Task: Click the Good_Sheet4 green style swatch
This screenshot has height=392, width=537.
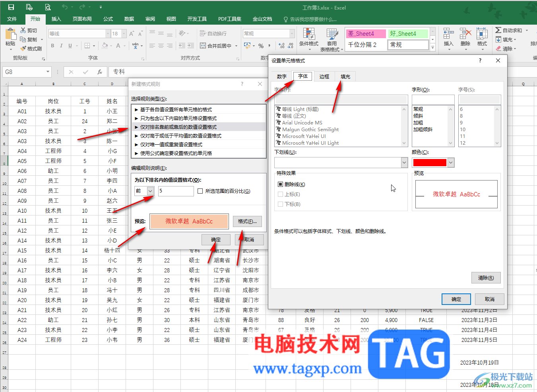Action: (408, 34)
